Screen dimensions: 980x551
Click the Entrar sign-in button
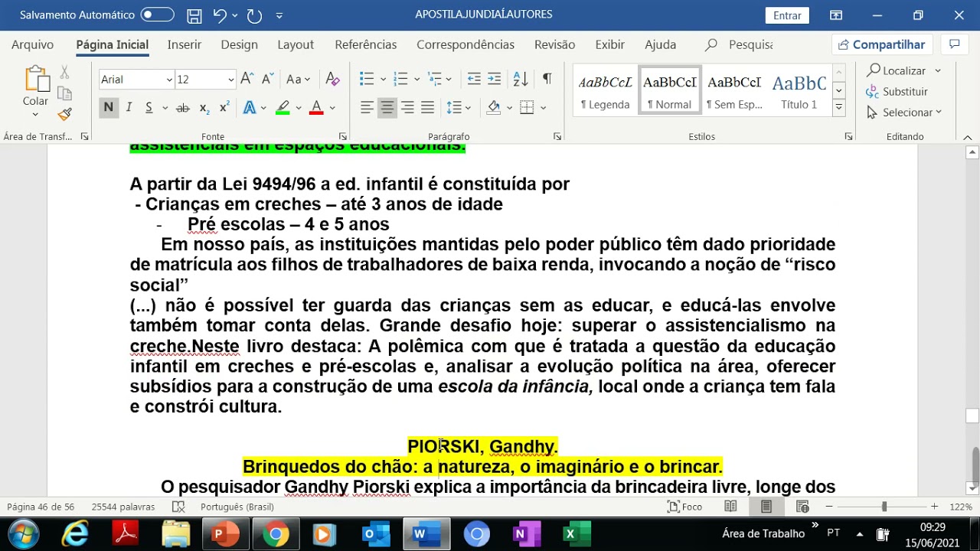click(x=787, y=15)
